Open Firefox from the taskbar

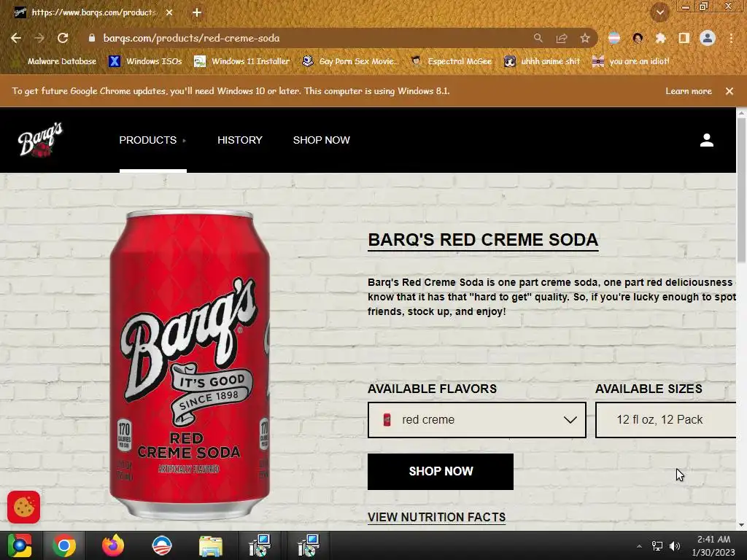tap(113, 545)
